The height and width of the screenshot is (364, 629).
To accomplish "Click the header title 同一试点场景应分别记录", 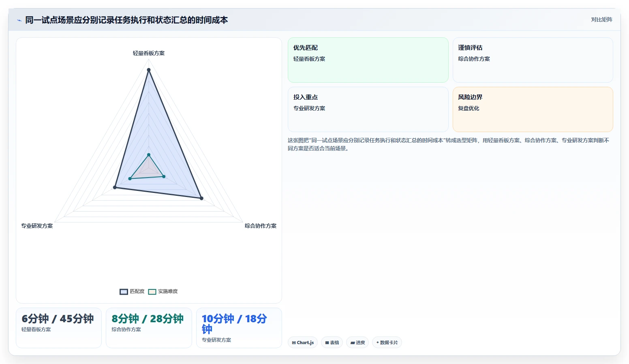I will coord(126,20).
